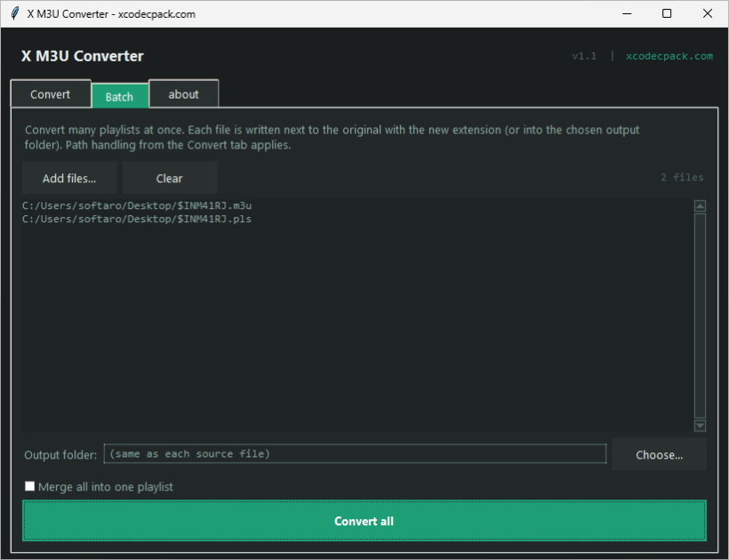The width and height of the screenshot is (729, 560).
Task: Maximize the X M3U Converter window
Action: tap(667, 13)
